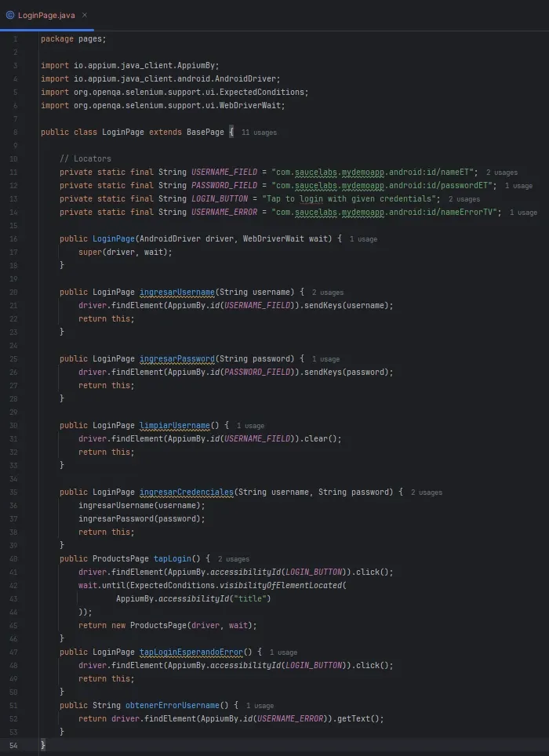Click 'new ProductsPage(driver, wait)' expression
The width and height of the screenshot is (549, 756).
(182, 625)
